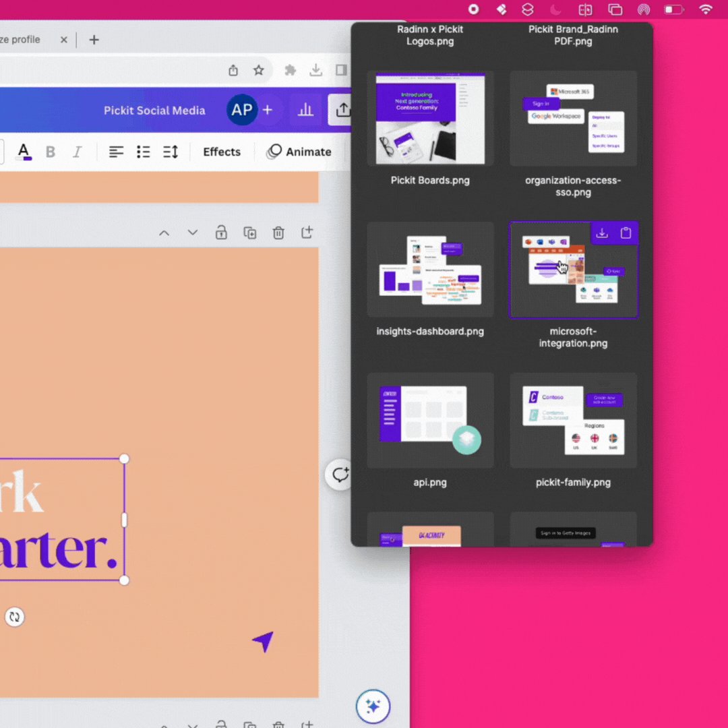The image size is (728, 728).
Task: Open the Canva magic assistant sparkle button
Action: coord(373,706)
